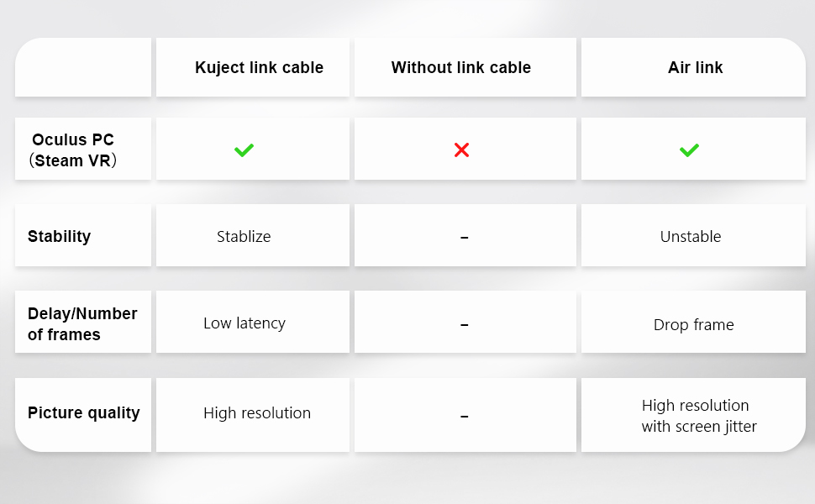Click the Picture quality row label

(83, 412)
